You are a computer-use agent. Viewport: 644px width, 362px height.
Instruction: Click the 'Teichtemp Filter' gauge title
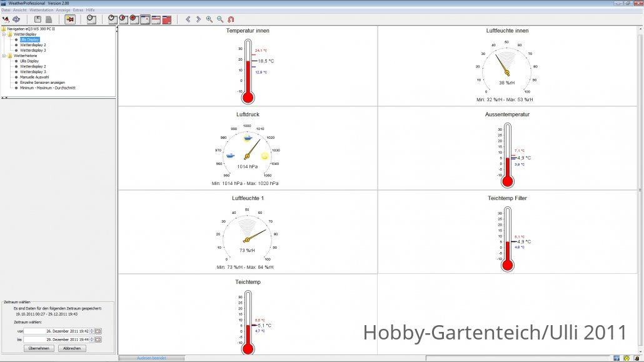point(507,198)
